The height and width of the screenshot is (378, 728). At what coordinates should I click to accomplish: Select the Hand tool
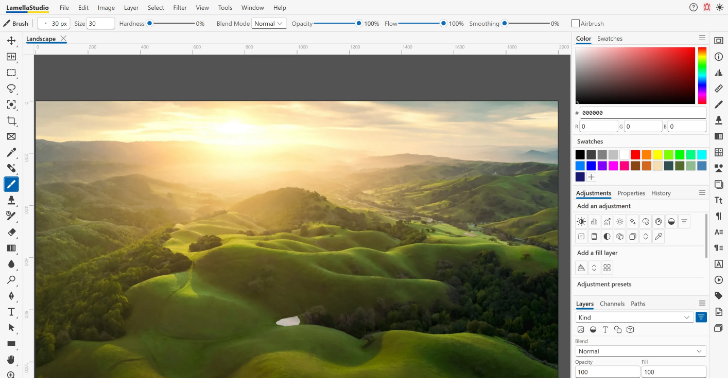[x=11, y=359]
